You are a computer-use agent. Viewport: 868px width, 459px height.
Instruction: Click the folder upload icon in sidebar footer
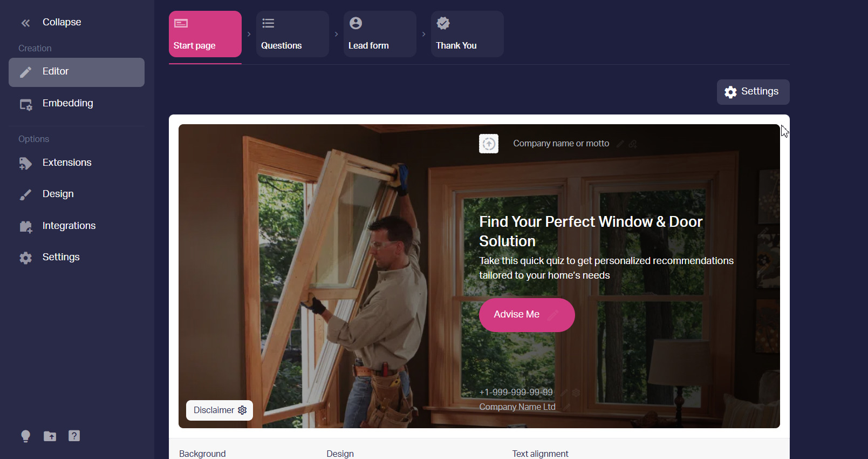point(50,436)
